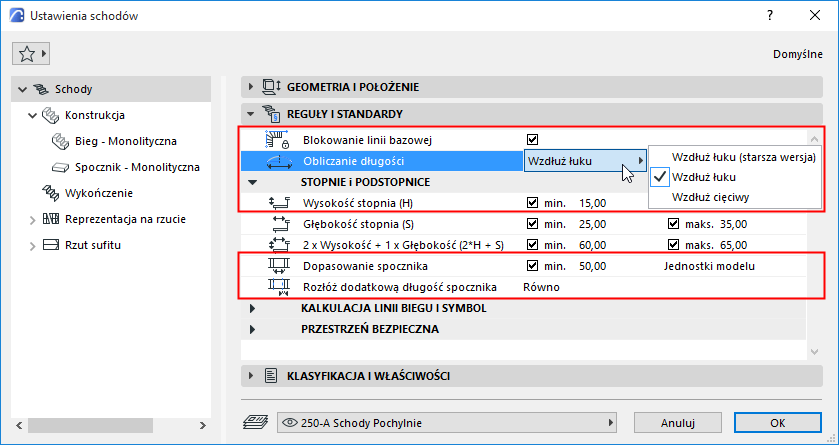Click the help question mark button
The height and width of the screenshot is (445, 839).
pos(770,16)
